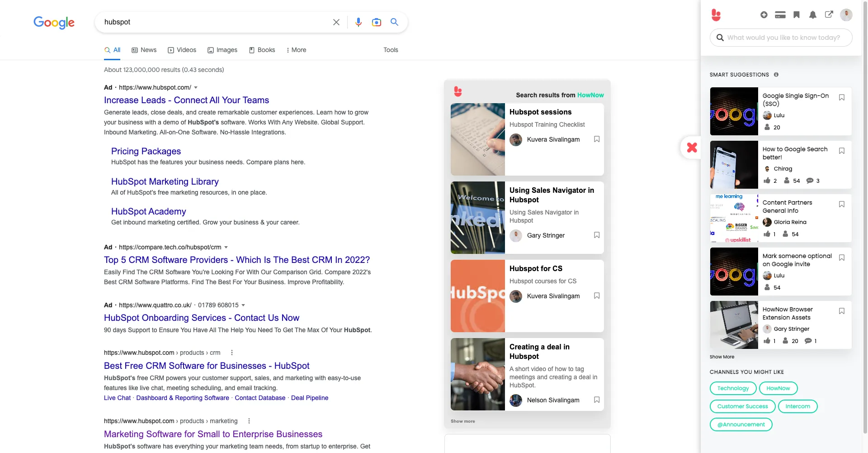Open search Tools
The width and height of the screenshot is (868, 453).
pyautogui.click(x=391, y=50)
